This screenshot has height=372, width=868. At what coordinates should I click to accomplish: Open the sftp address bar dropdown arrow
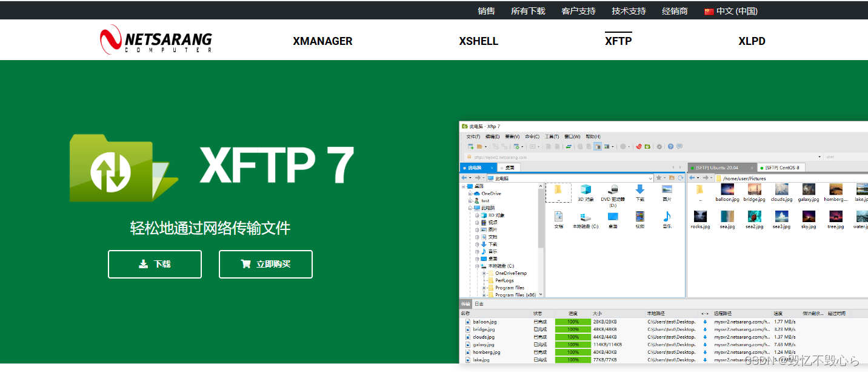tap(820, 157)
